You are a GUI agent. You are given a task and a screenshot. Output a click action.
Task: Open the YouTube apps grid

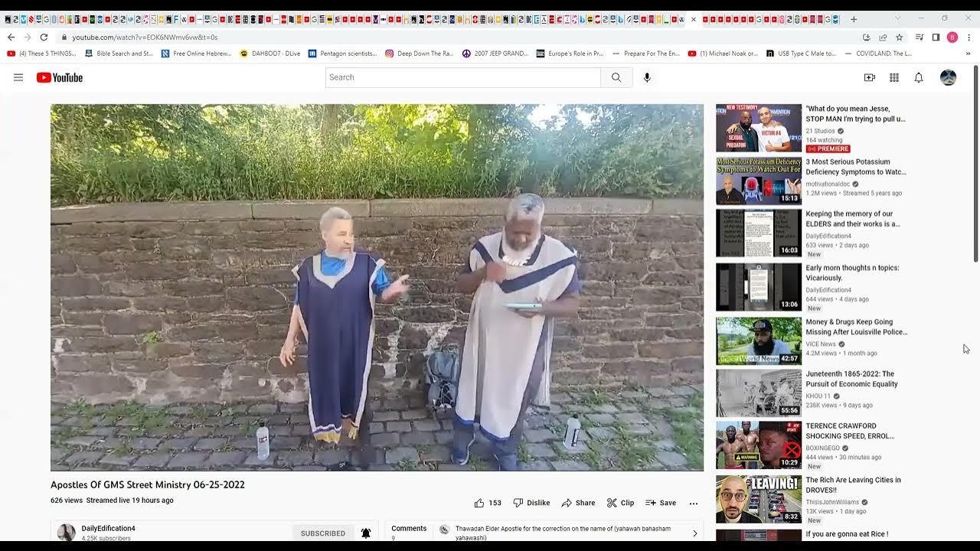tap(894, 77)
